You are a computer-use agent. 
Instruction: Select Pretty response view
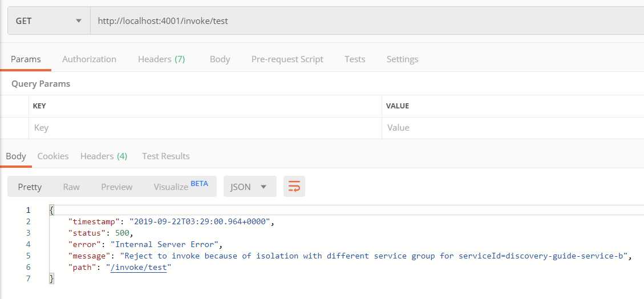(30, 187)
